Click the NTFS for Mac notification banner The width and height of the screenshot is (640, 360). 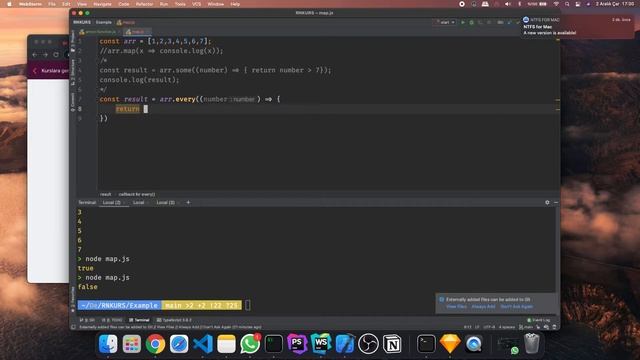(578, 27)
